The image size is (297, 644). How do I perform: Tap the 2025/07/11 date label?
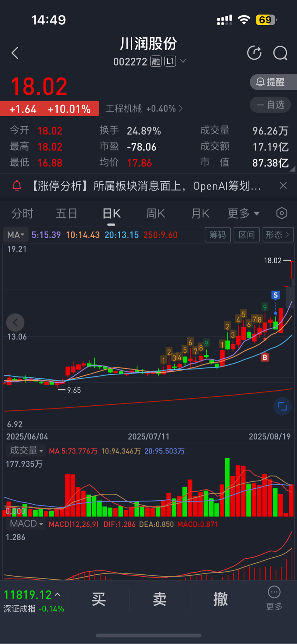pos(148,436)
